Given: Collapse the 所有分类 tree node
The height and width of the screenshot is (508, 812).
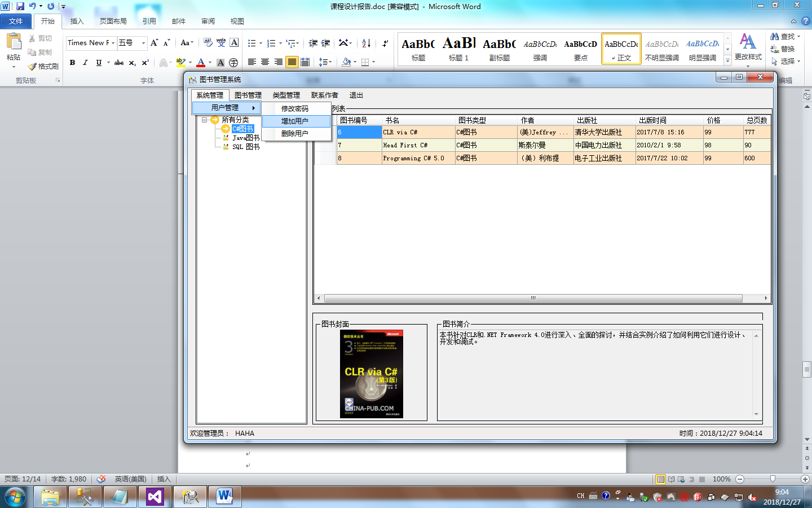Looking at the screenshot, I should 204,120.
